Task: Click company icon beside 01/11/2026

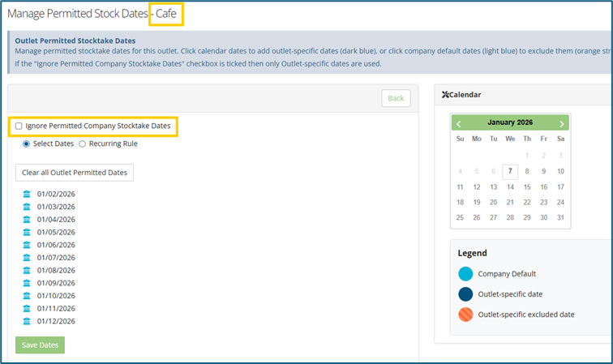Action: coord(27,308)
